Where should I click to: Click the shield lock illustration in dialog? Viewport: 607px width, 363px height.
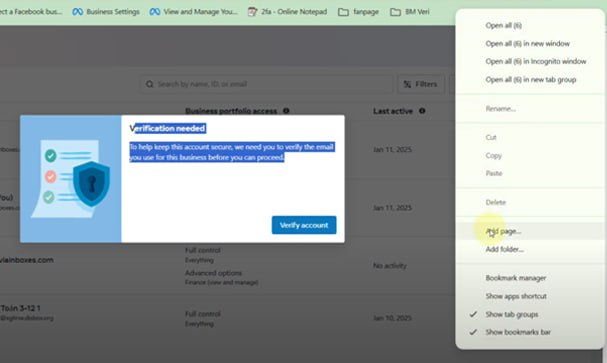coord(91,184)
